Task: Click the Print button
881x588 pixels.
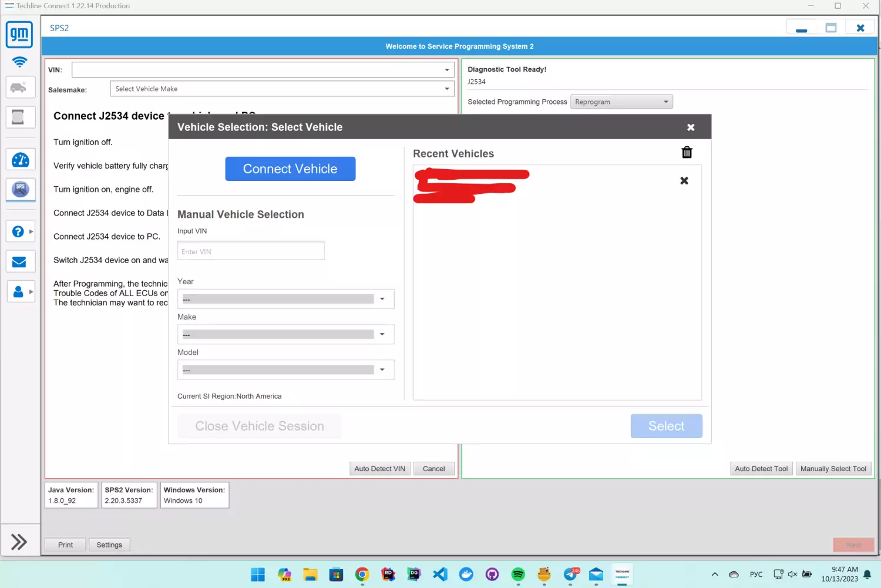Action: tap(65, 545)
